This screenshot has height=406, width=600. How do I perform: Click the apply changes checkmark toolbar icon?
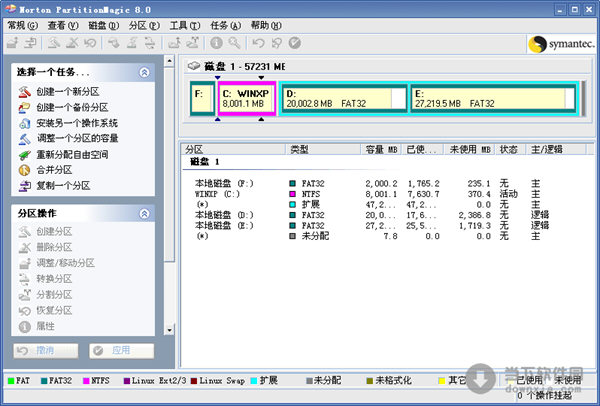(294, 43)
